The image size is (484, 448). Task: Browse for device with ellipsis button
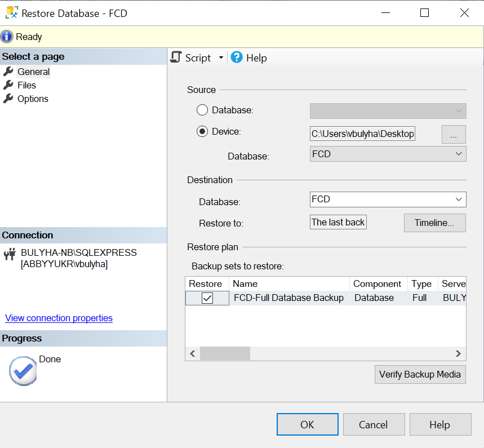click(454, 135)
